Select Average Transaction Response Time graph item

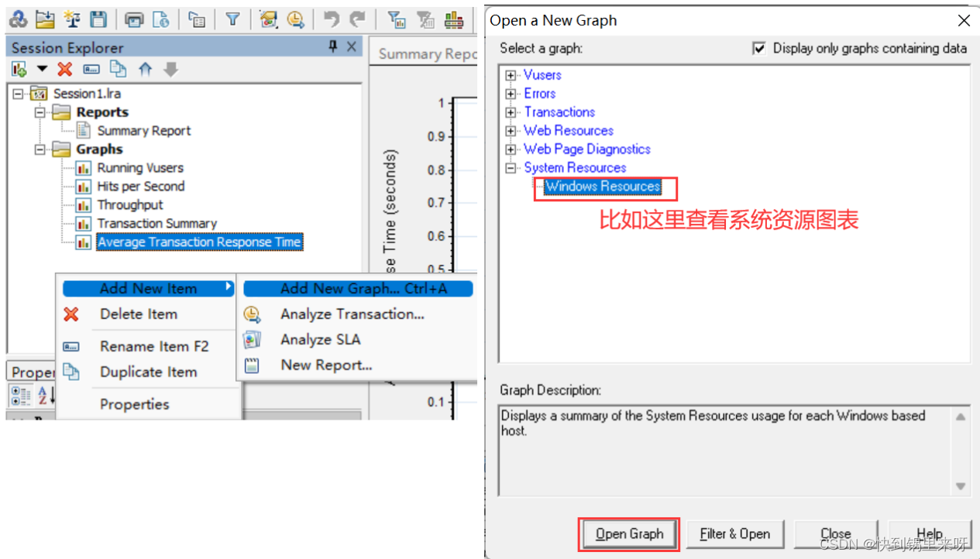[x=199, y=242]
